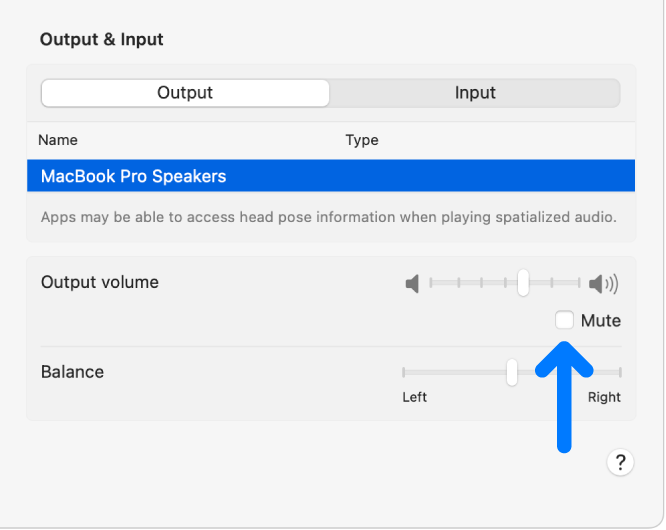Click the Left end of Balance slider
The width and height of the screenshot is (666, 530).
click(x=404, y=372)
